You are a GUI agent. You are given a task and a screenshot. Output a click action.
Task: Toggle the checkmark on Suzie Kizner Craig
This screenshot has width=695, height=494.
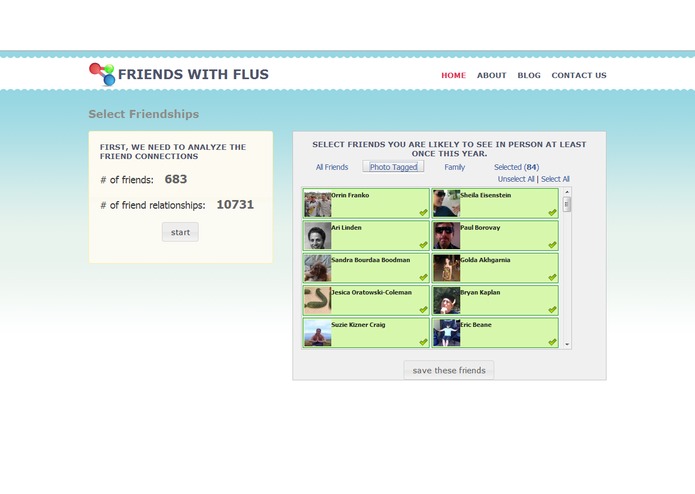pos(423,342)
